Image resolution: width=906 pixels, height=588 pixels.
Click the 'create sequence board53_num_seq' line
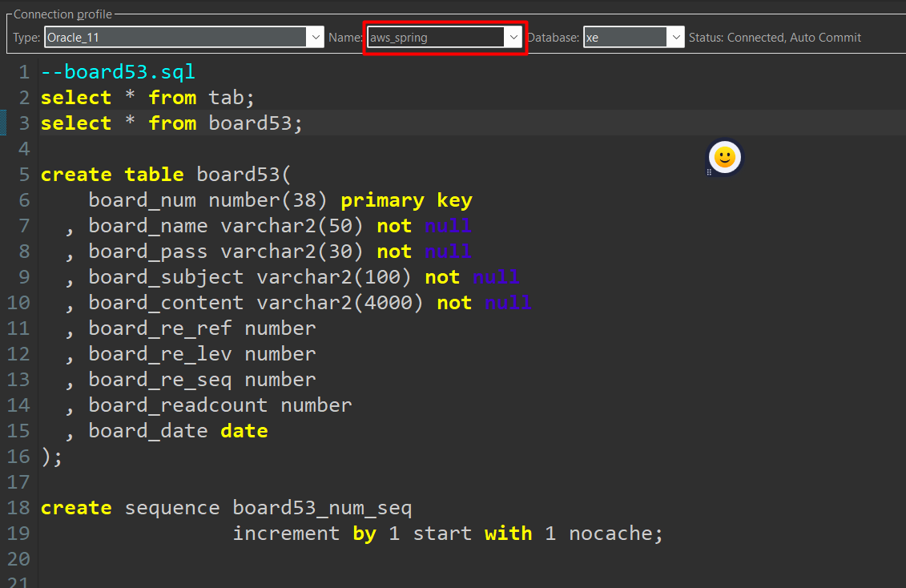click(226, 508)
